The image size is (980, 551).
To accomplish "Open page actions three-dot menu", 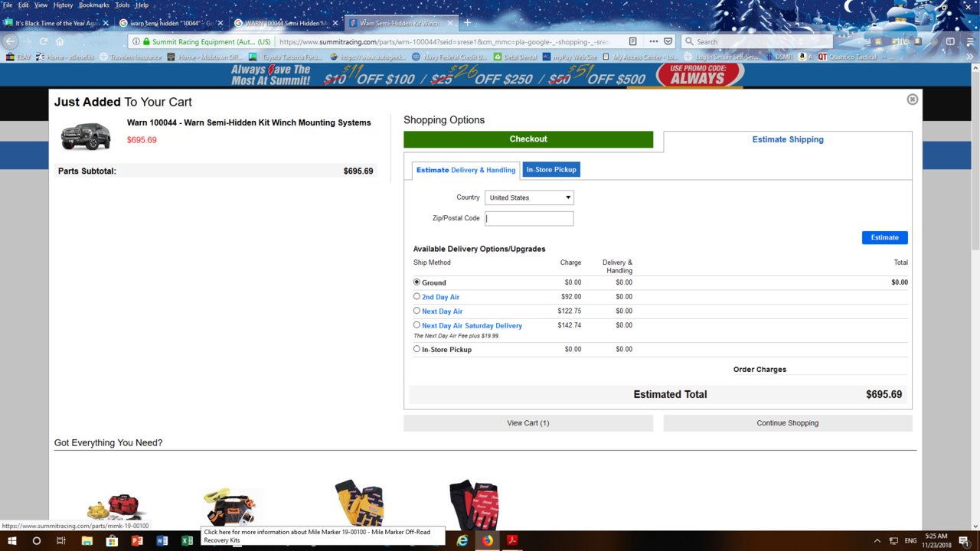I will point(654,41).
